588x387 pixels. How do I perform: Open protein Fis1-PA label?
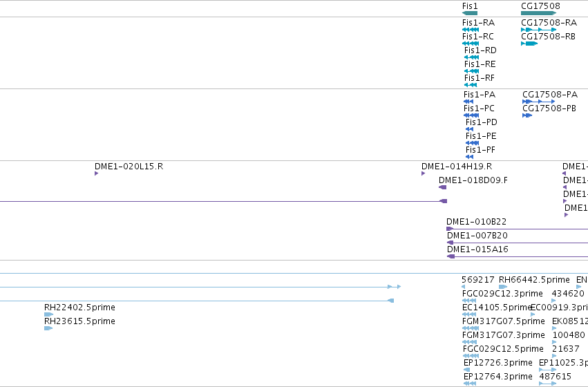point(480,95)
